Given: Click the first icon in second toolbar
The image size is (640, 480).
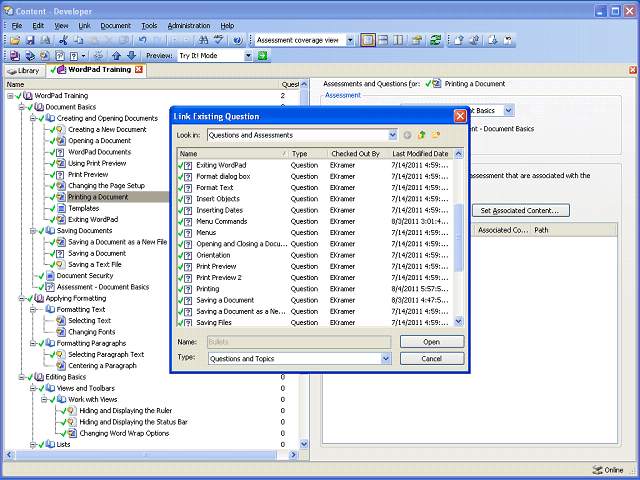Looking at the screenshot, I should click(x=15, y=56).
